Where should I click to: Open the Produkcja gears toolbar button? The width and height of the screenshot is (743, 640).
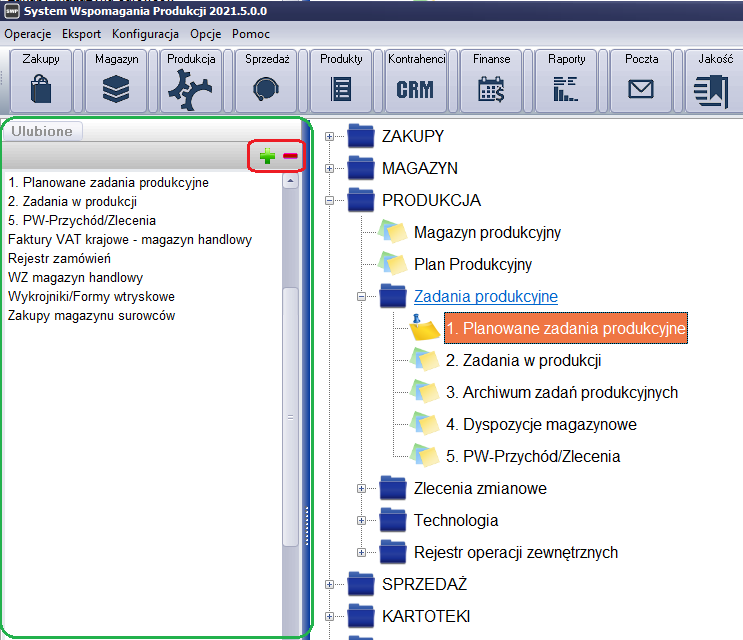(x=191, y=79)
